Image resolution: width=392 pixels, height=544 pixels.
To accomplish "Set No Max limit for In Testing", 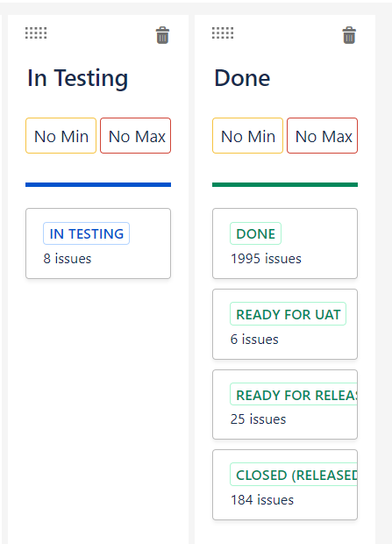I will 136,136.
